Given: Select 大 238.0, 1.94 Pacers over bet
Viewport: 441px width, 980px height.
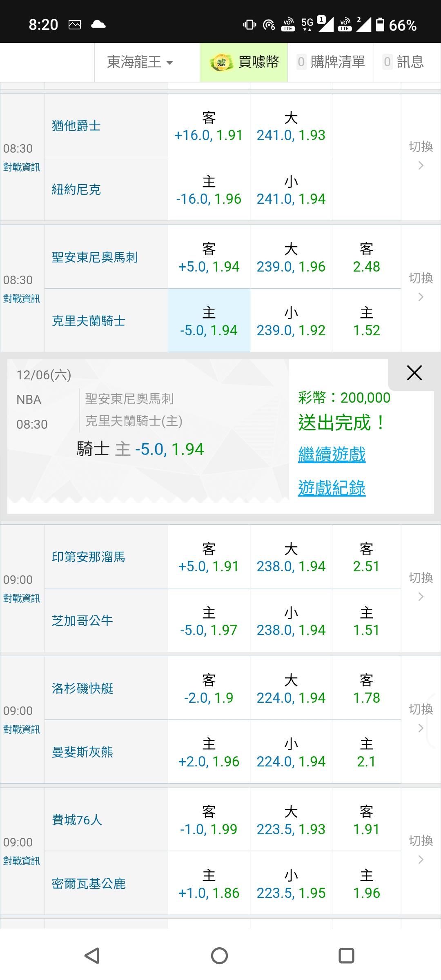Looking at the screenshot, I should 291,557.
